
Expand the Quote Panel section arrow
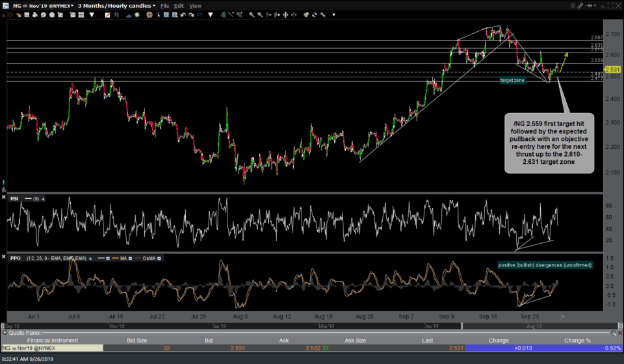(5, 333)
